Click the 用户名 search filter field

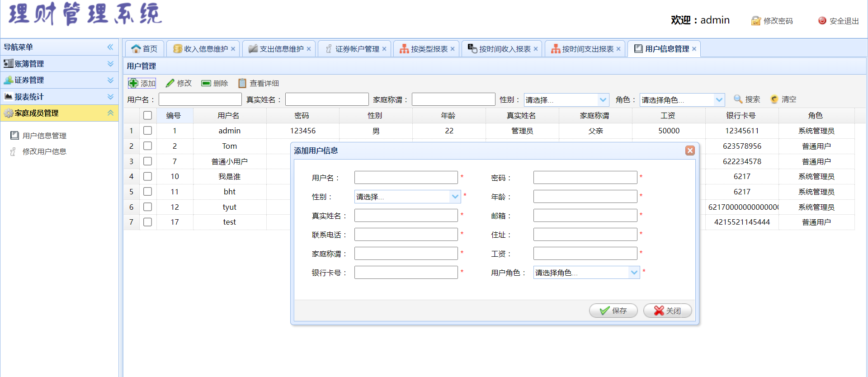pos(200,99)
